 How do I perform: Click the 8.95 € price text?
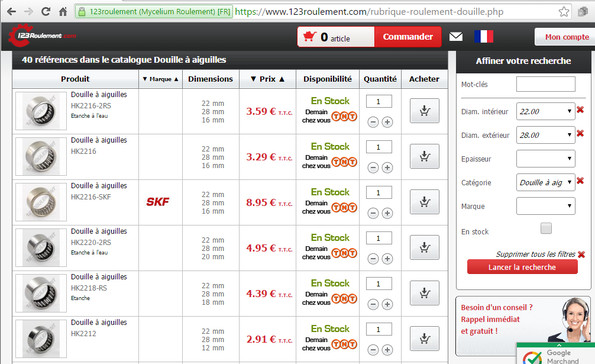[x=269, y=202]
